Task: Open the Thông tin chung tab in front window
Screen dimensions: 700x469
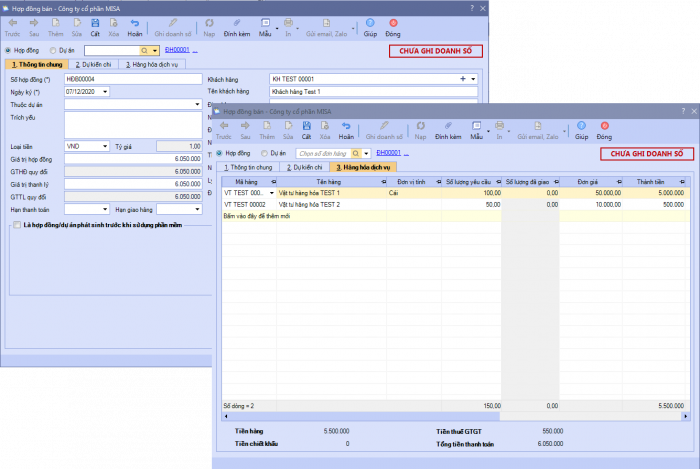Action: click(x=243, y=167)
